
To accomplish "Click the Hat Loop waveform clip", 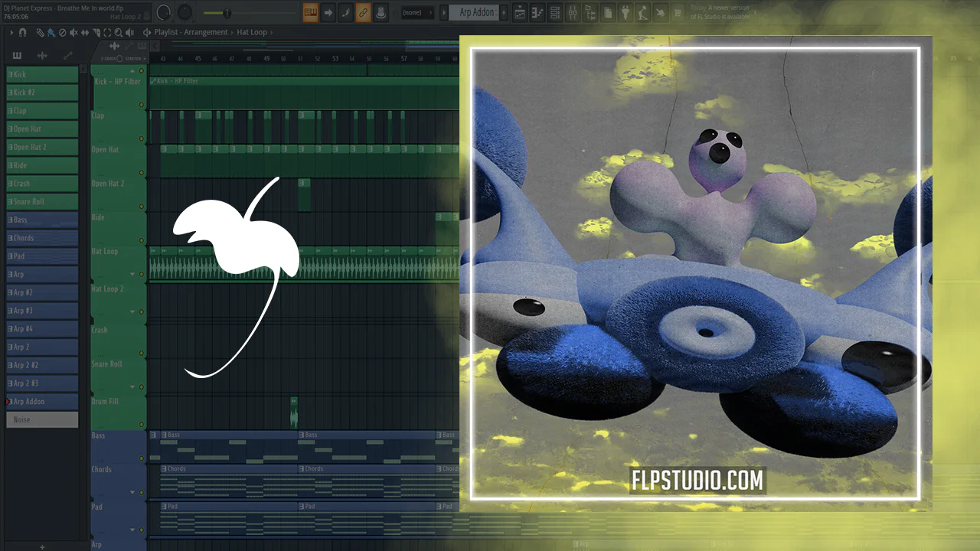I will click(304, 263).
